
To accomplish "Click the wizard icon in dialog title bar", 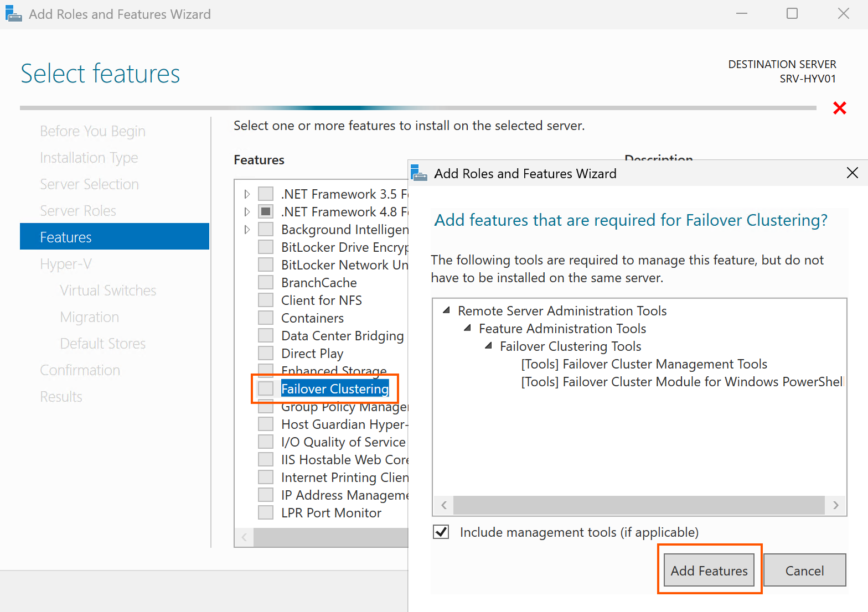I will (419, 173).
